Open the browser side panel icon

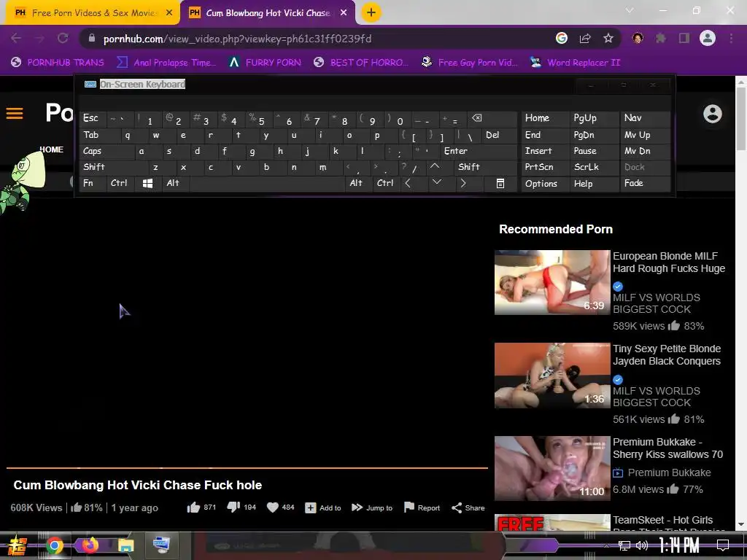684,38
